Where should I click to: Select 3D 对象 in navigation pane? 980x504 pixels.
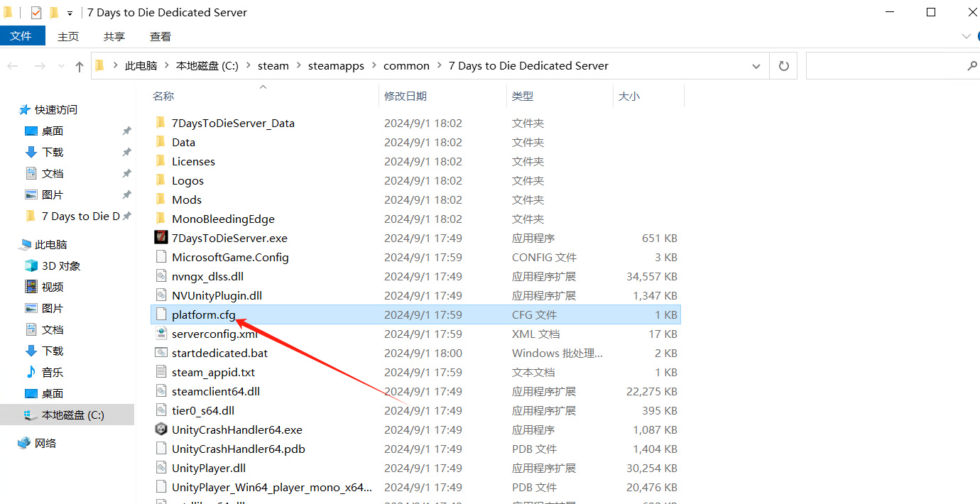(61, 266)
